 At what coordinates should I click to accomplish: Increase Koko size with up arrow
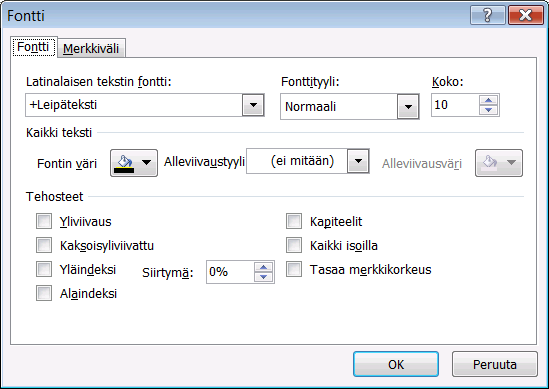pos(488,100)
